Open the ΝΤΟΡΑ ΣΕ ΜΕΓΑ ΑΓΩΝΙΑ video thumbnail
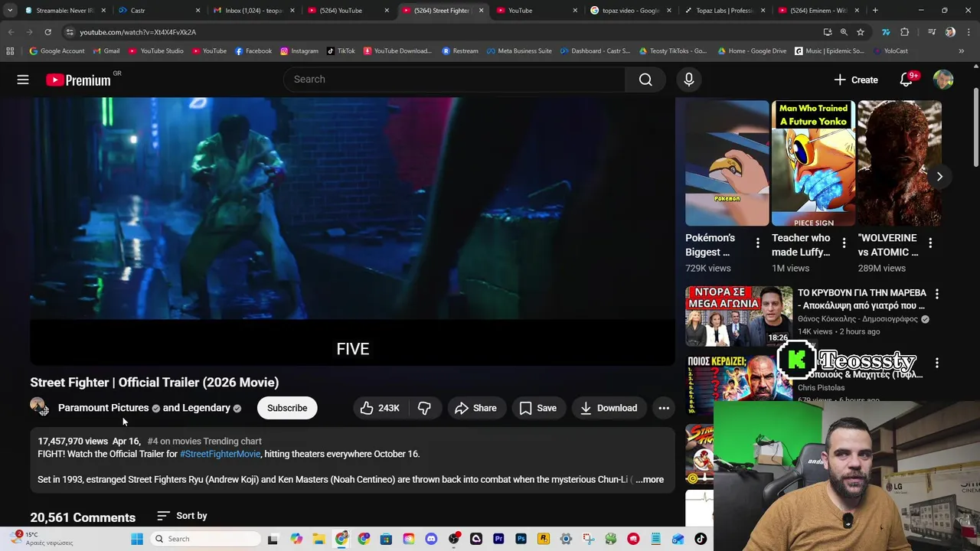Viewport: 980px width, 551px height. [x=739, y=316]
